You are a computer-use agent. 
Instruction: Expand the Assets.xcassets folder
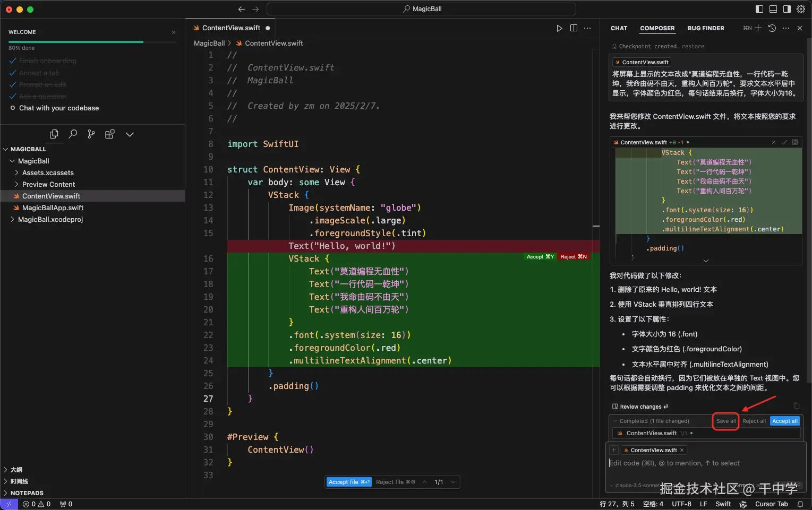pyautogui.click(x=48, y=172)
